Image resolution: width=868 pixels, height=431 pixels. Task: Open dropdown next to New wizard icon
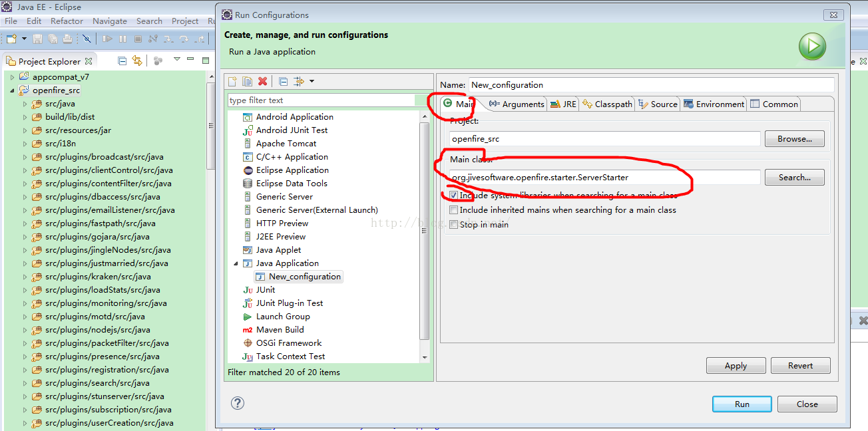(24, 40)
